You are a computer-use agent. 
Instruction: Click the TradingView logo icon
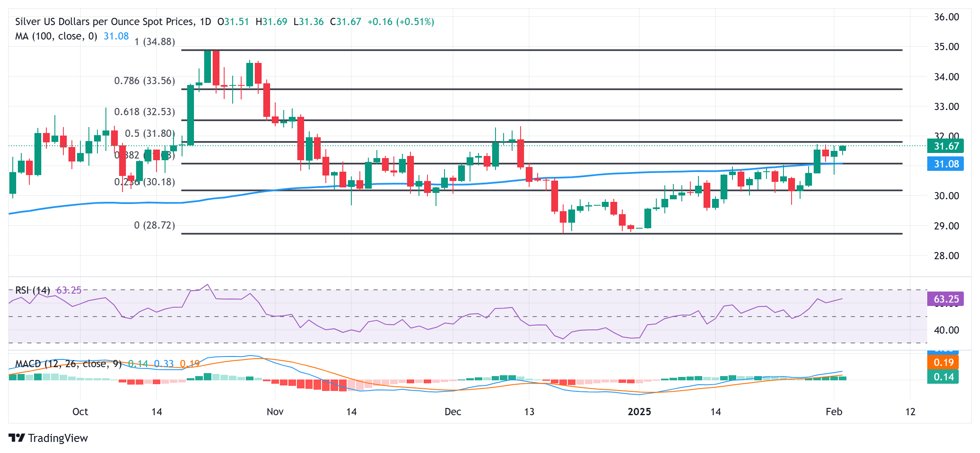coord(17,438)
